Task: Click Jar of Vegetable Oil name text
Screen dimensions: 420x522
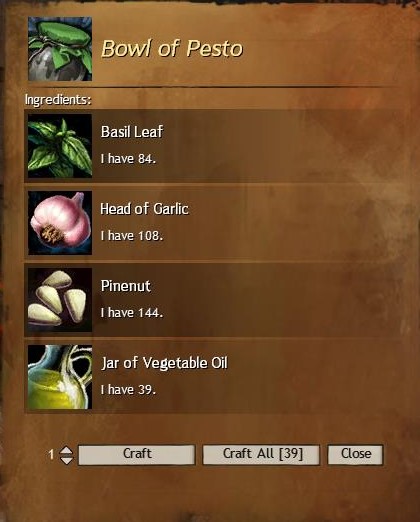Action: tap(164, 363)
